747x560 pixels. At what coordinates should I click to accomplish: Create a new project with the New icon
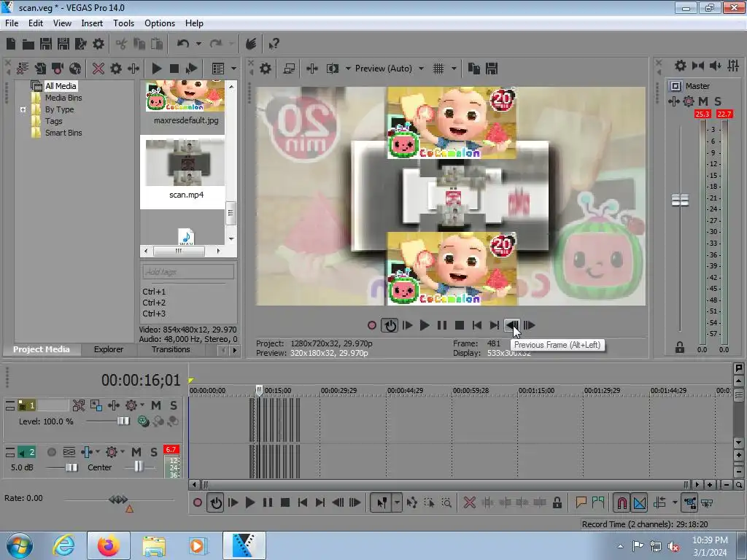click(x=10, y=44)
